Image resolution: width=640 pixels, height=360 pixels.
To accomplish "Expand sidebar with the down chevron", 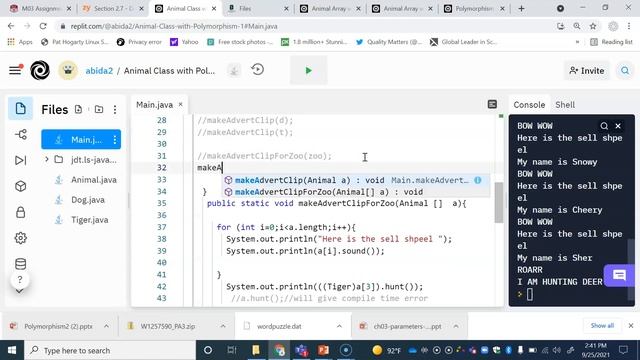I will (x=19, y=291).
